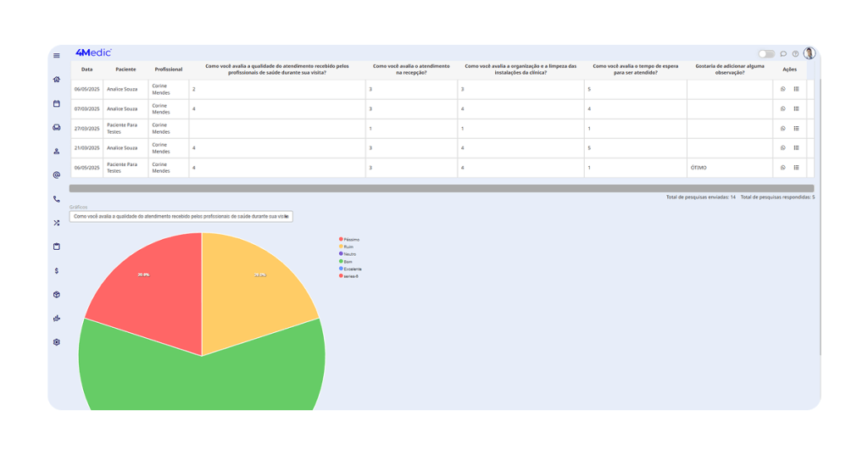
Task: Open the user profile avatar menu
Action: click(810, 53)
